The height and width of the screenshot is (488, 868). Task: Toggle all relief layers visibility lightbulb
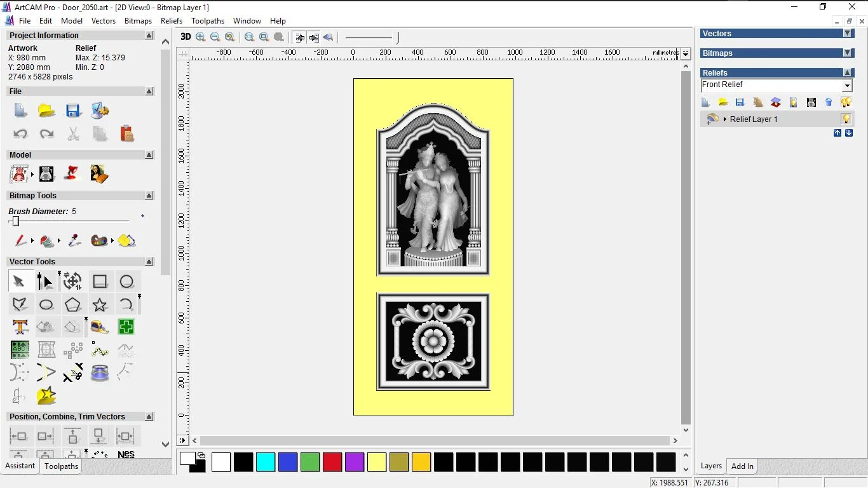click(846, 102)
